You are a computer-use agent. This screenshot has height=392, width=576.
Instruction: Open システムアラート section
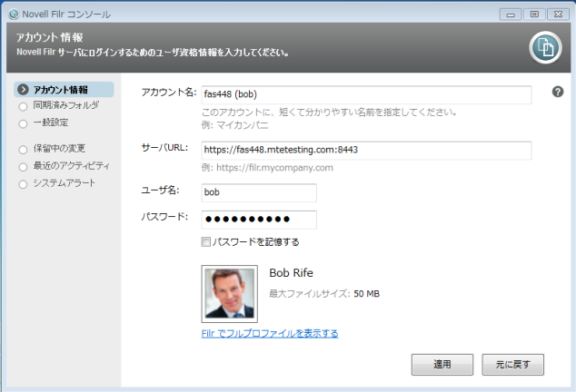tap(57, 183)
